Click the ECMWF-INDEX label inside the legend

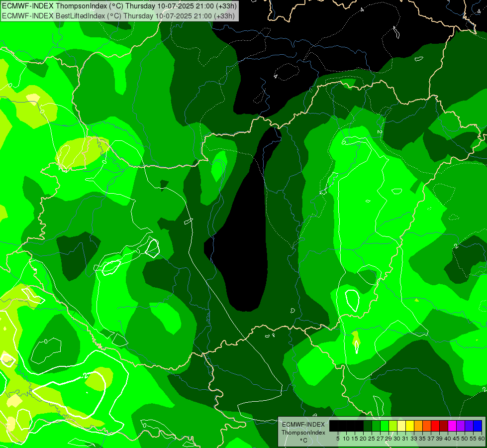point(303,425)
